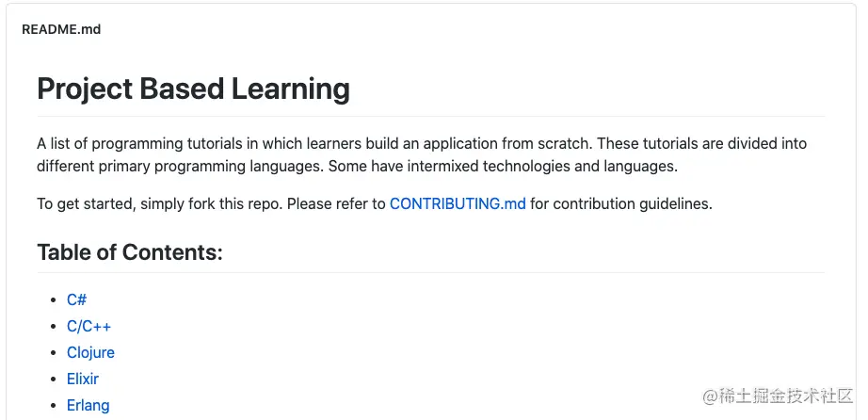This screenshot has height=420, width=868.
Task: Click the divider line under Table of Contents
Action: coord(430,272)
